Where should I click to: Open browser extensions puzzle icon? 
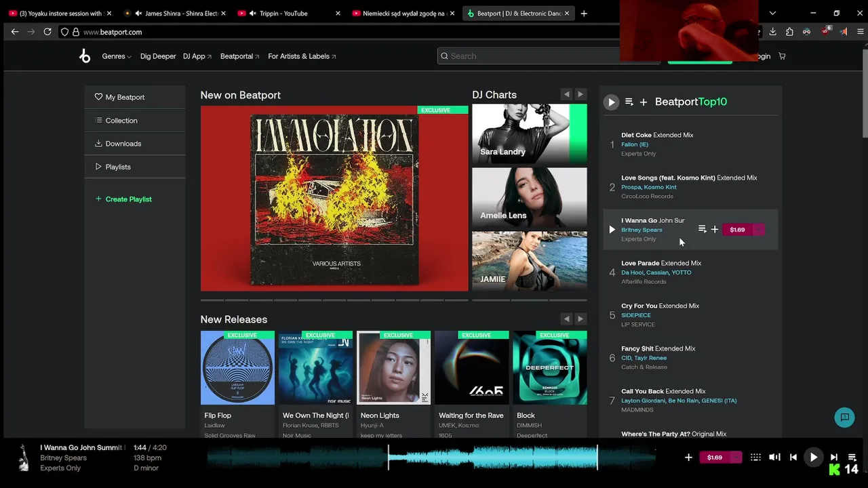click(x=789, y=32)
